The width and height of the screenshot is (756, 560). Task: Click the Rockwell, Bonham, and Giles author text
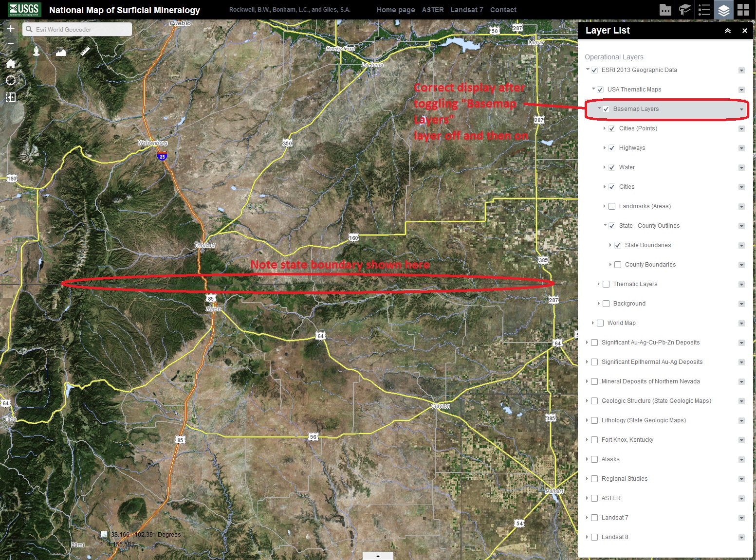click(x=290, y=10)
